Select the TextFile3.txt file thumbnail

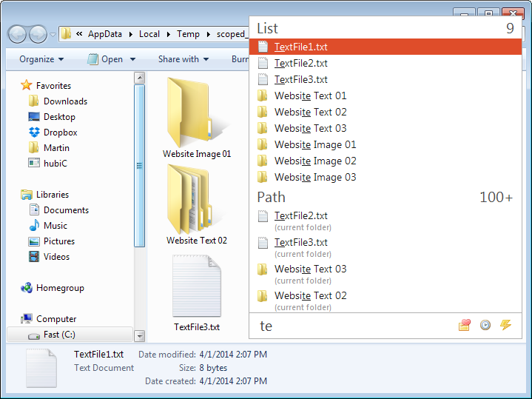(197, 292)
